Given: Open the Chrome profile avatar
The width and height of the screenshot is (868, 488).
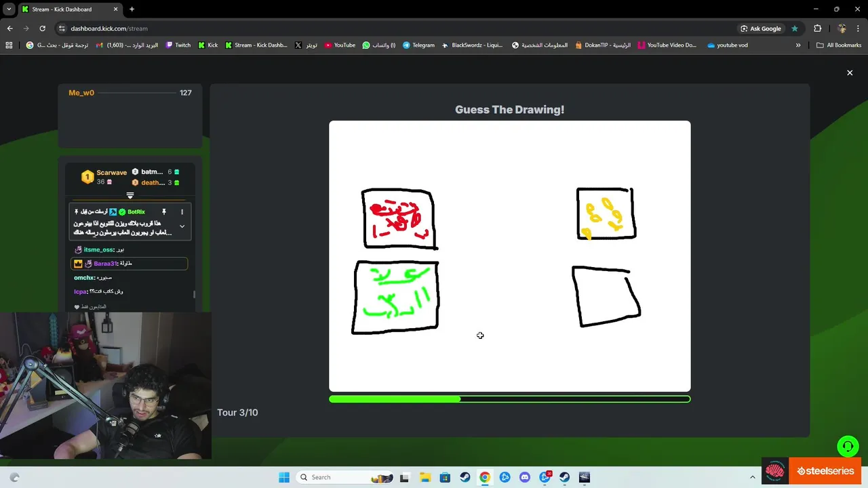Looking at the screenshot, I should pyautogui.click(x=842, y=28).
